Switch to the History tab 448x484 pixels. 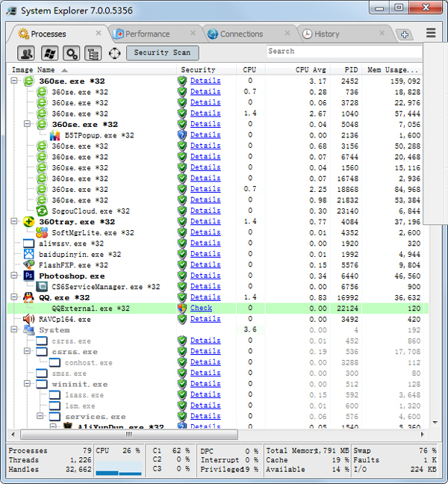326,34
